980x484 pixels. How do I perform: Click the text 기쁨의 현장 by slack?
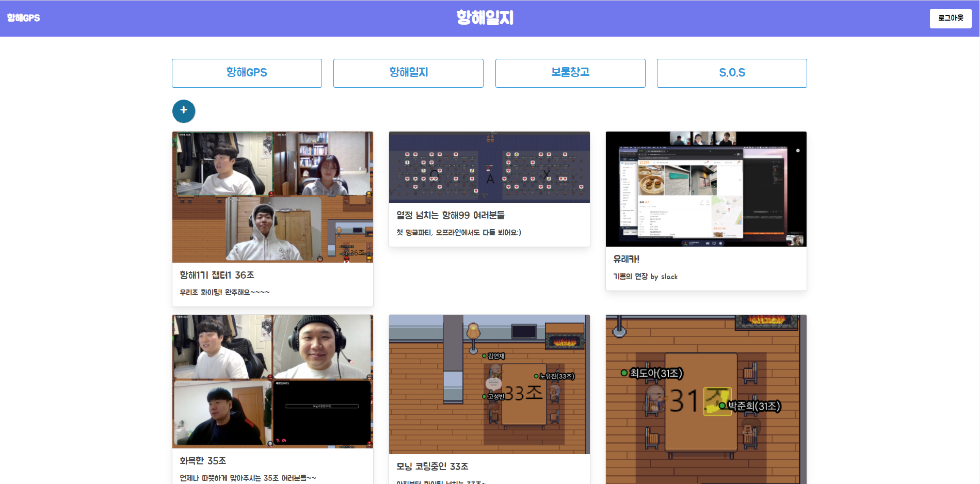tap(645, 277)
